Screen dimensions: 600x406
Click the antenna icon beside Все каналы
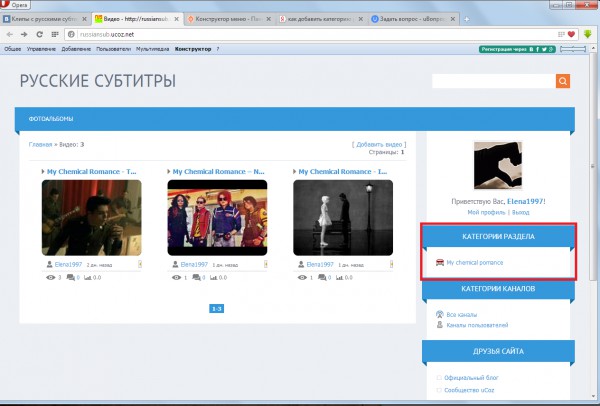click(440, 314)
